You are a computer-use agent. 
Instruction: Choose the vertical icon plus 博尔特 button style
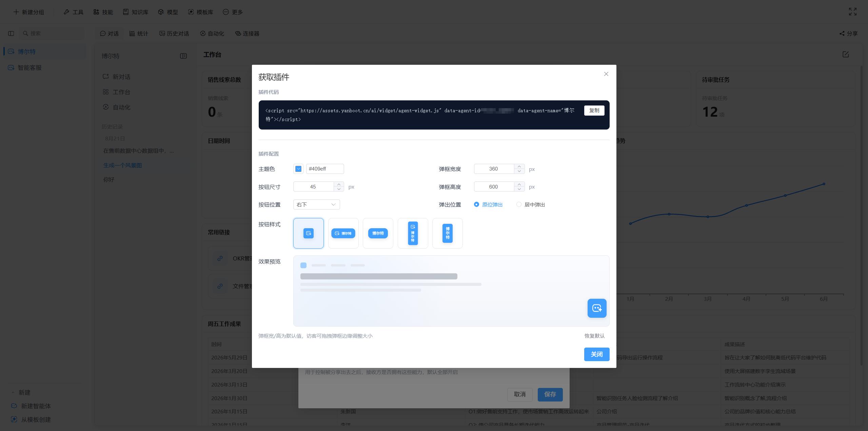point(413,233)
